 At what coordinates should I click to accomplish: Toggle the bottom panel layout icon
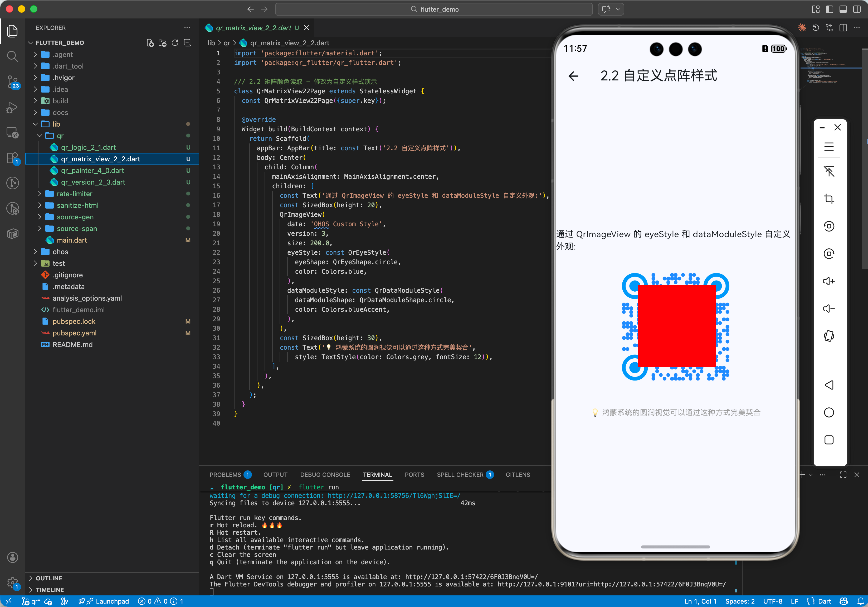(843, 9)
